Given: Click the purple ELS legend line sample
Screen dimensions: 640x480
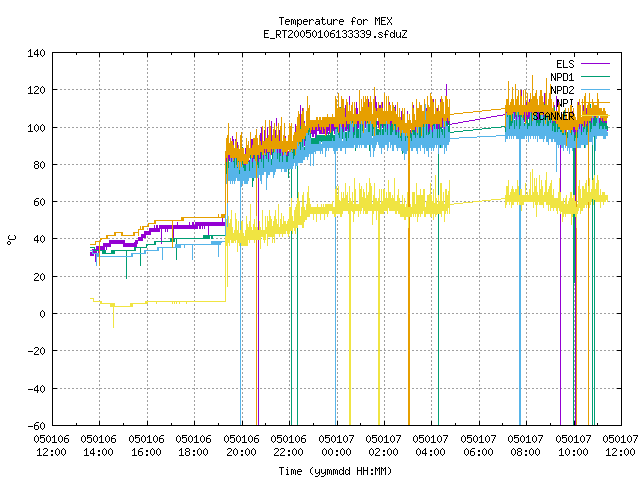Looking at the screenshot, I should 596,64.
